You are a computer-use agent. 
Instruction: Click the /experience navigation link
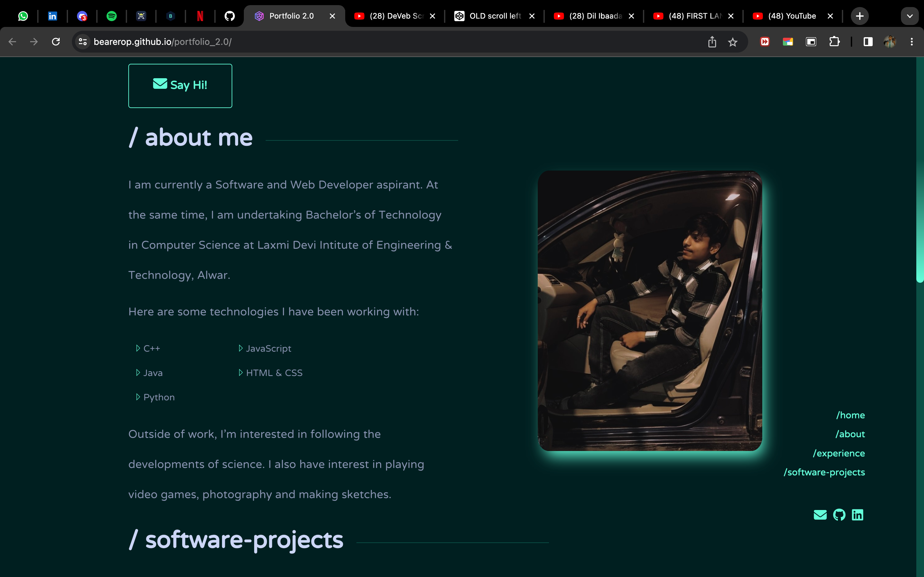(839, 453)
